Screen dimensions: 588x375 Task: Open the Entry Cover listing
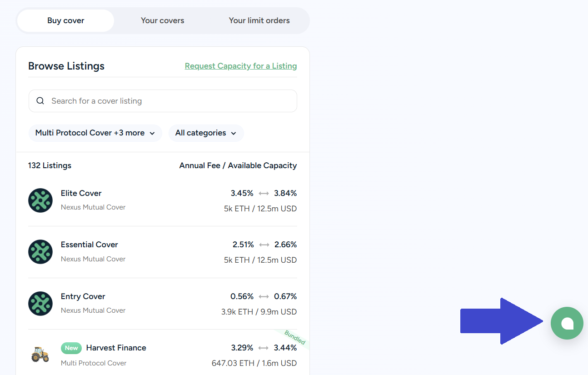[x=163, y=304]
